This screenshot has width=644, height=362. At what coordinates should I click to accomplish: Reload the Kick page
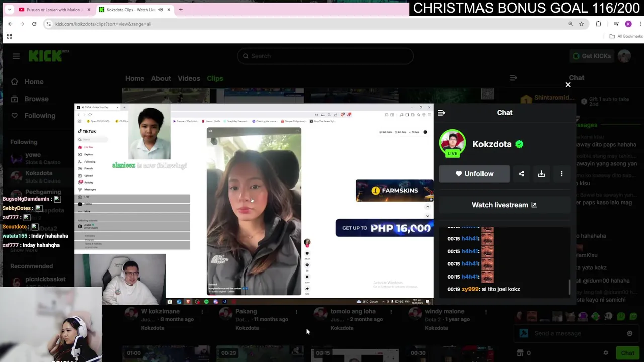(x=34, y=24)
